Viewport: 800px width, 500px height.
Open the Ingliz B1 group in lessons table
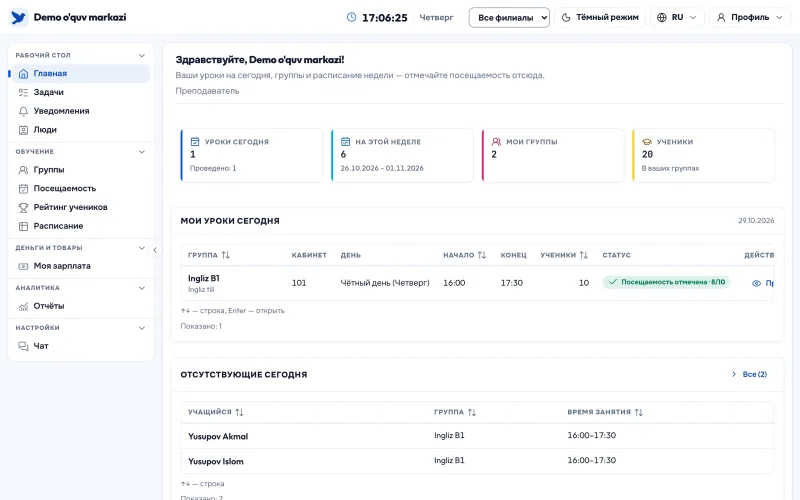point(204,279)
